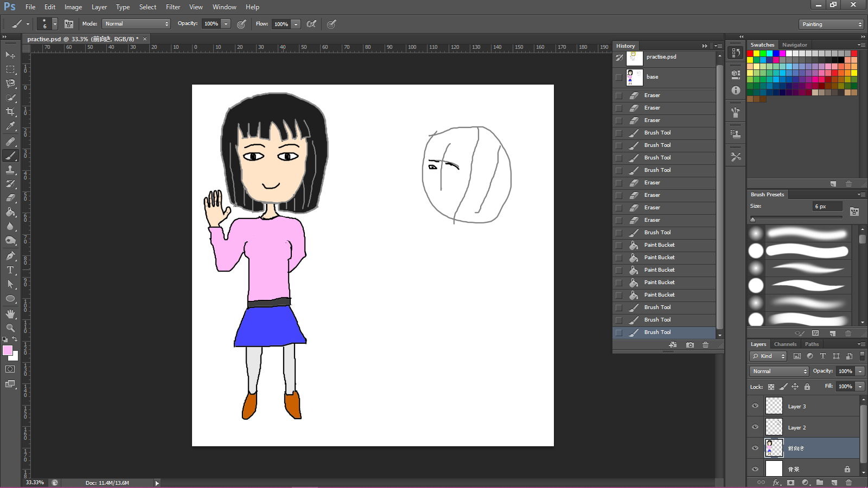Select the Clone Stamp tool
The height and width of the screenshot is (488, 868).
click(10, 170)
